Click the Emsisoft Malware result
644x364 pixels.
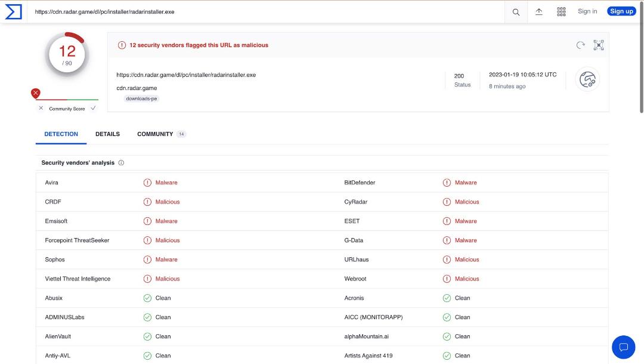click(x=166, y=221)
